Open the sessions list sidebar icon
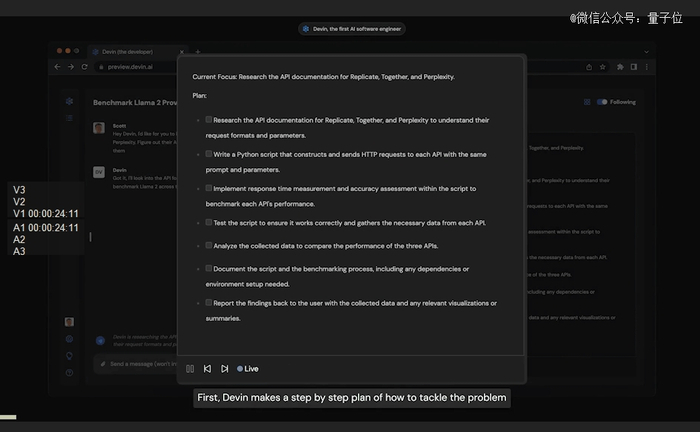Image resolution: width=700 pixels, height=432 pixels. click(69, 118)
